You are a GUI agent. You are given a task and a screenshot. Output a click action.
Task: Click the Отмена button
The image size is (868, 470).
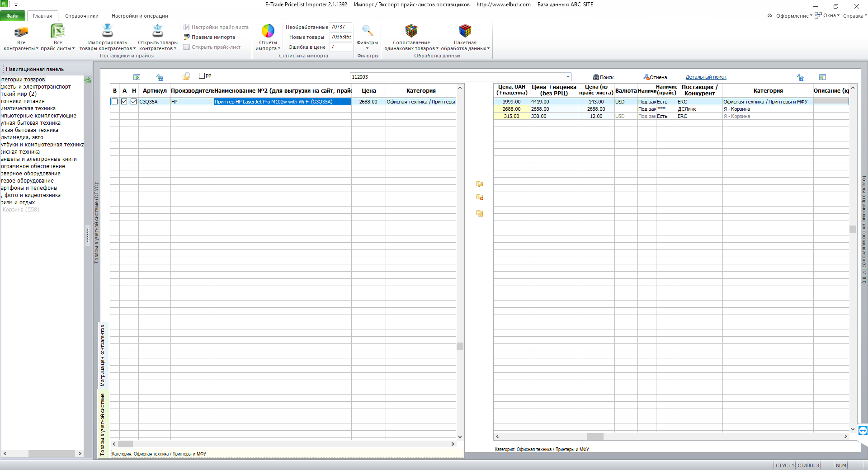655,77
